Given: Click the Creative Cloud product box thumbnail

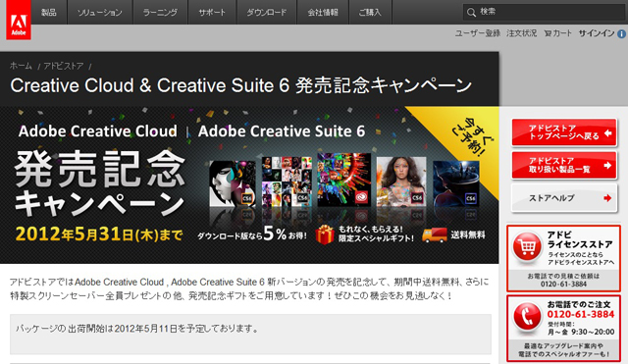Looking at the screenshot, I should coord(344,180).
